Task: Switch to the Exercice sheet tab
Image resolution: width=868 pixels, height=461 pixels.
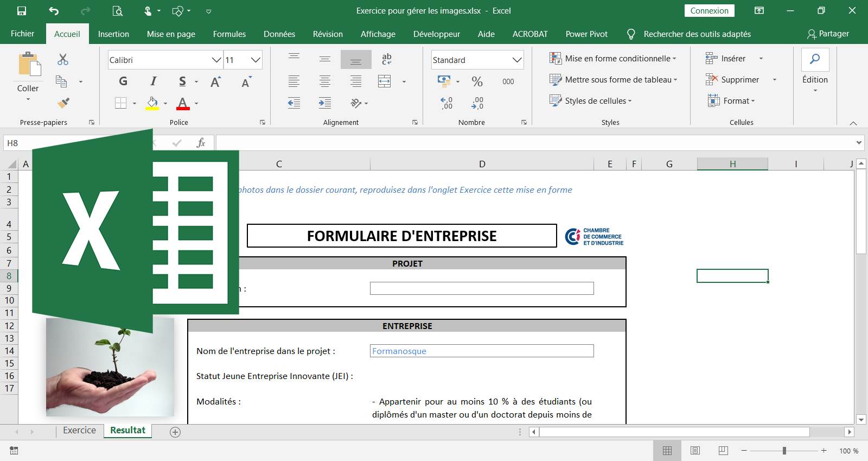Action: tap(79, 430)
